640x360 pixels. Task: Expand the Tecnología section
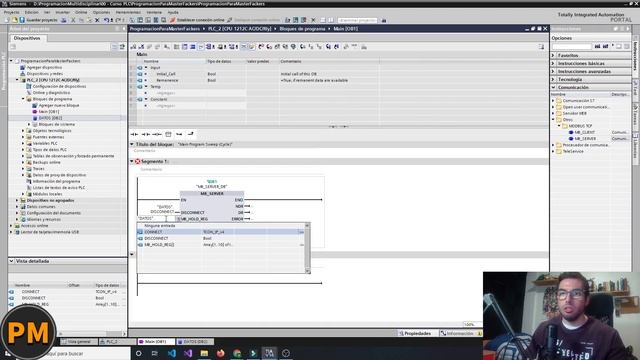pyautogui.click(x=554, y=79)
